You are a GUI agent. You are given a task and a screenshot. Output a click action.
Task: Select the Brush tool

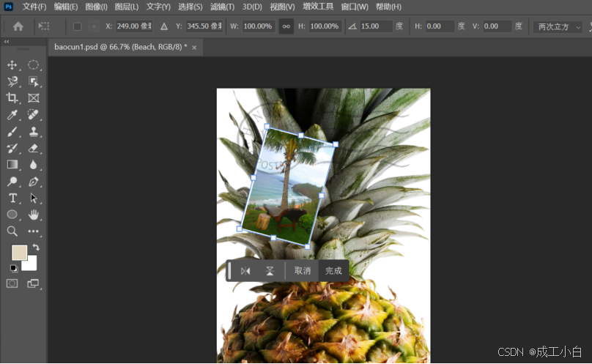coord(12,131)
